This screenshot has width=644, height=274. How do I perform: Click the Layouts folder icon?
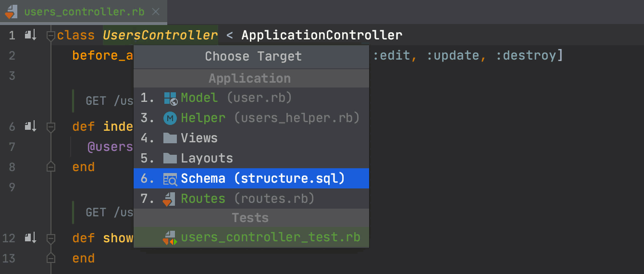pyautogui.click(x=170, y=159)
